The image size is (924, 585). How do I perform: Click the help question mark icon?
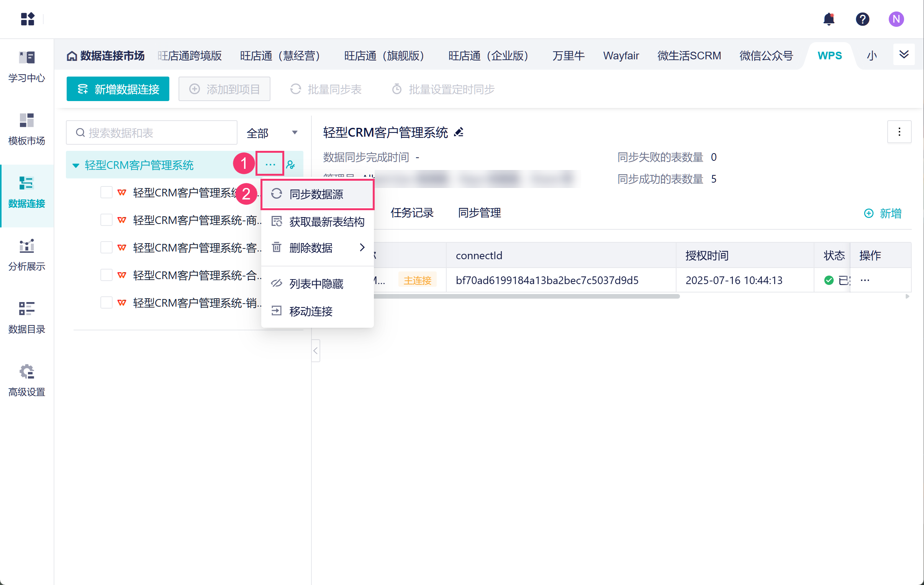click(862, 19)
